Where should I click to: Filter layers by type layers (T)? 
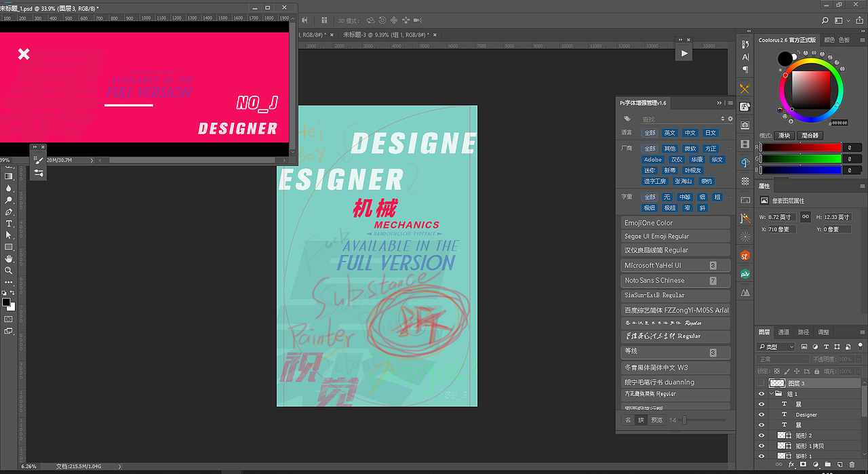coord(825,347)
